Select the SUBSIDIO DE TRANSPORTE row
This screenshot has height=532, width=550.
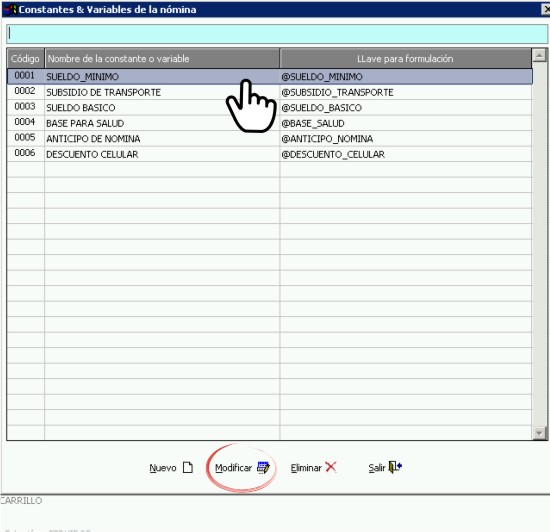click(269, 92)
